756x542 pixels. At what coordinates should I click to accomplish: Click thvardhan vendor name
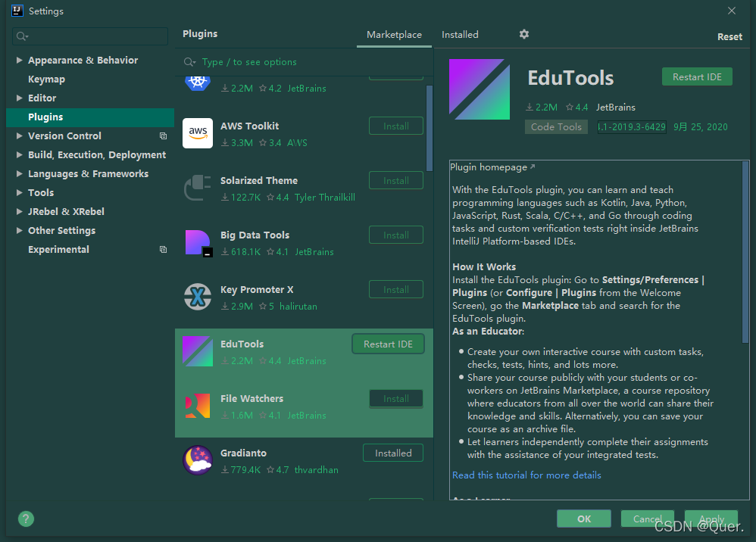pyautogui.click(x=317, y=470)
